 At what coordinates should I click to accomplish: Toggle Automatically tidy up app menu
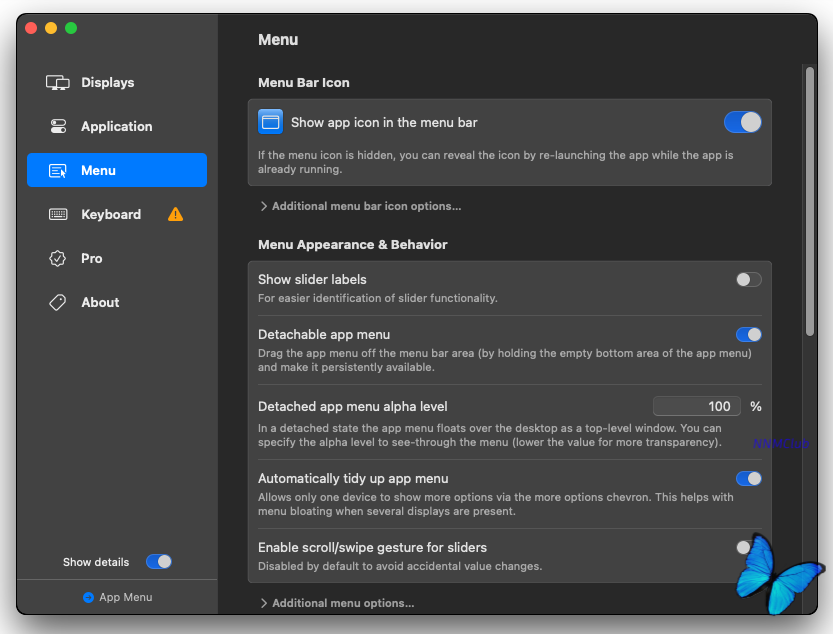pyautogui.click(x=748, y=479)
